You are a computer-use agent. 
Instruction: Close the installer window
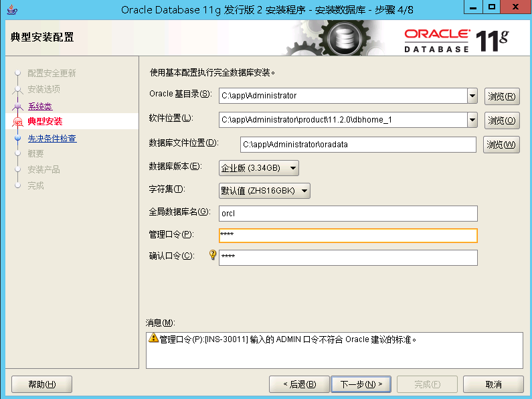[x=516, y=7]
